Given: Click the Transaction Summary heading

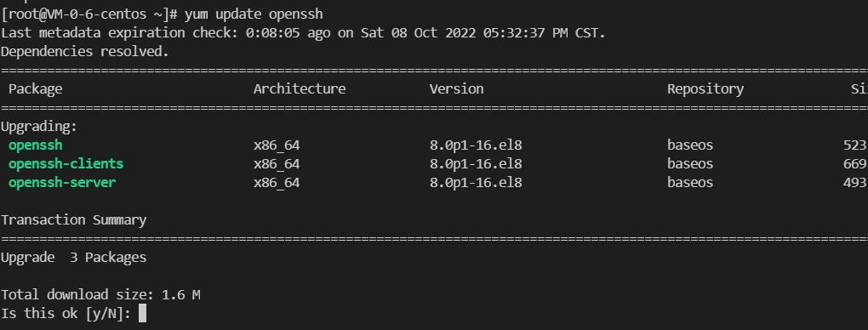Looking at the screenshot, I should click(x=74, y=220).
